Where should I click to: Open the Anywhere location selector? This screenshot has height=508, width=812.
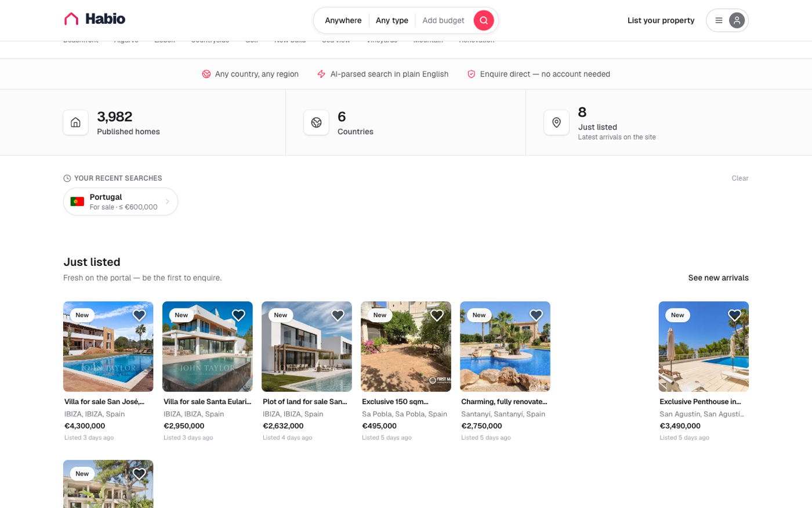[x=343, y=20]
